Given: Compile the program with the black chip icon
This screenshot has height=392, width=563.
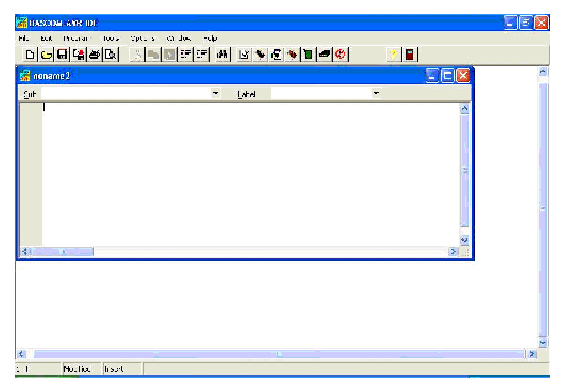Looking at the screenshot, I should tap(260, 55).
